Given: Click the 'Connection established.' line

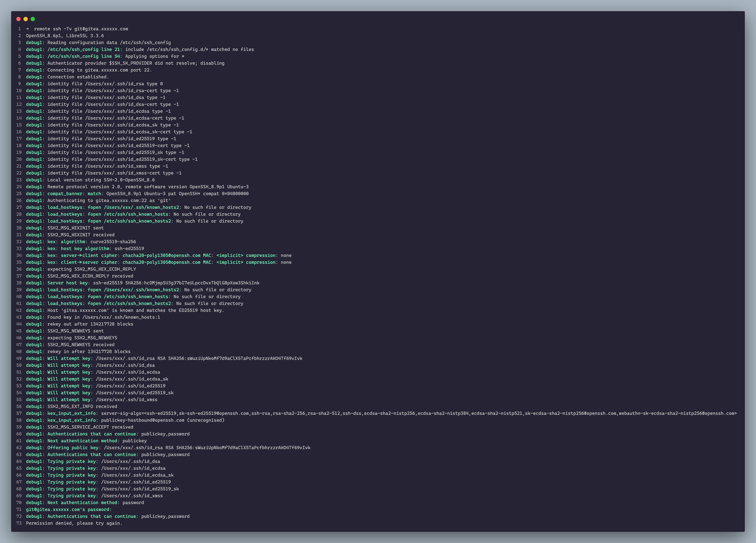Looking at the screenshot, I should coord(67,77).
